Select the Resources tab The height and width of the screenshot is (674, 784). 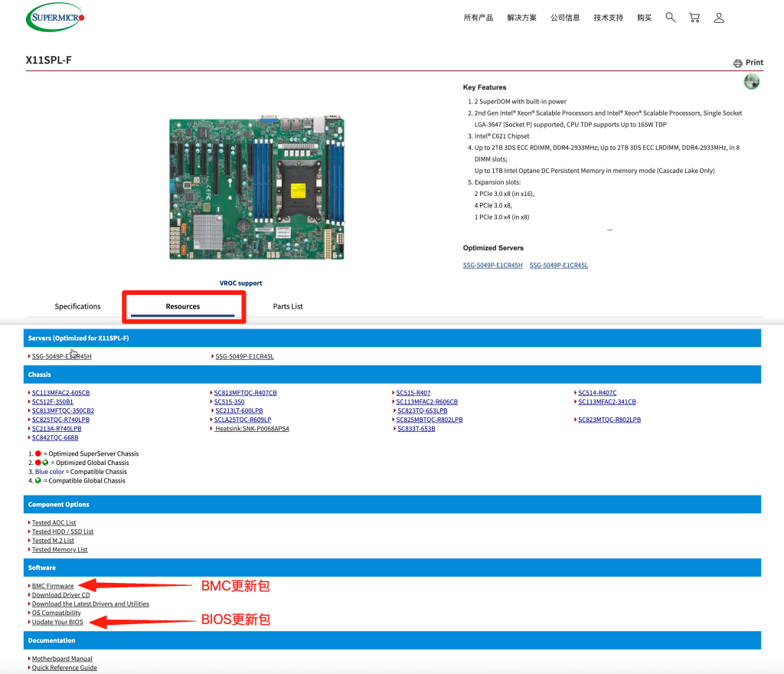(183, 306)
